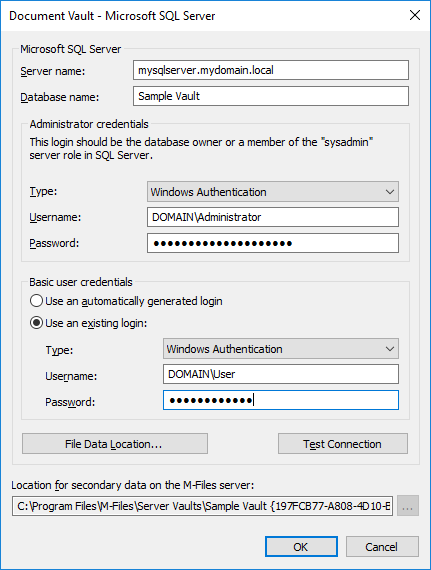Screen dimensions: 431x570
Task: Click the administrator Type dropdown arrow
Action: tap(390, 192)
